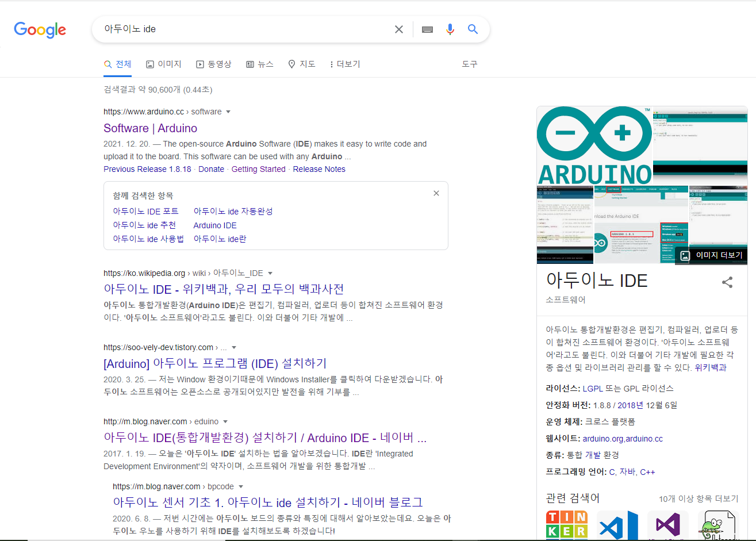756x541 pixels.
Task: Close the 함께 검색한 항목 box
Action: coord(436,193)
